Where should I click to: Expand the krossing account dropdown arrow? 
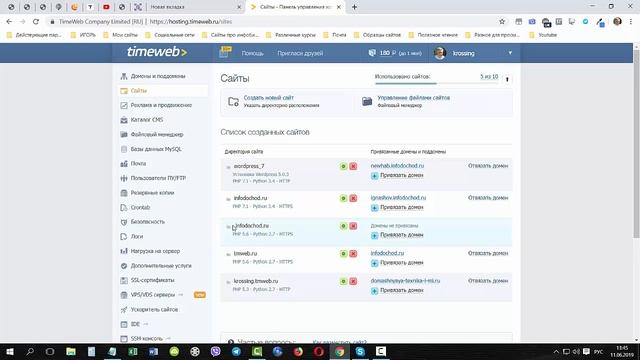(x=510, y=53)
